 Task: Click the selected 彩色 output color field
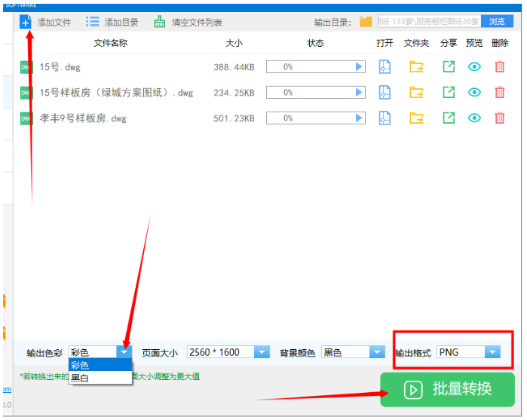click(93, 352)
